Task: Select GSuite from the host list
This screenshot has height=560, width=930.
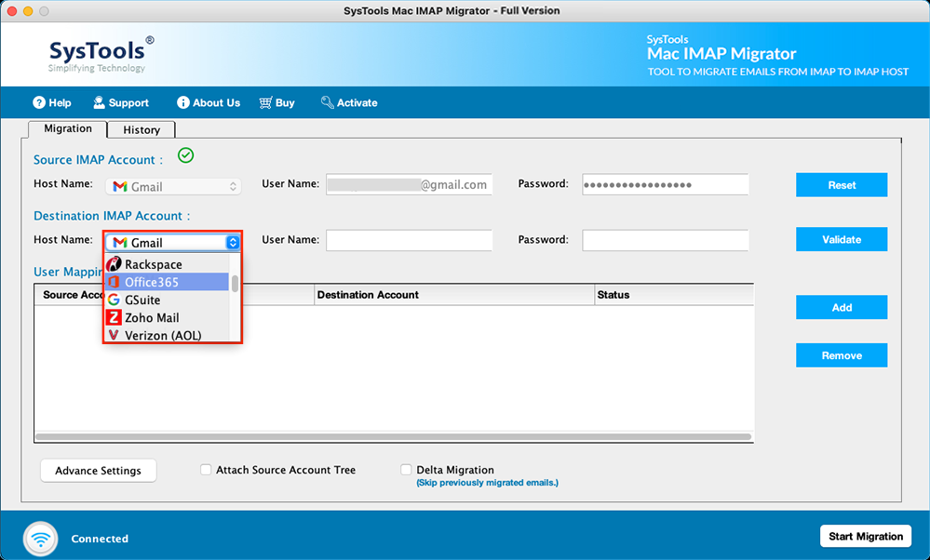Action: tap(168, 300)
